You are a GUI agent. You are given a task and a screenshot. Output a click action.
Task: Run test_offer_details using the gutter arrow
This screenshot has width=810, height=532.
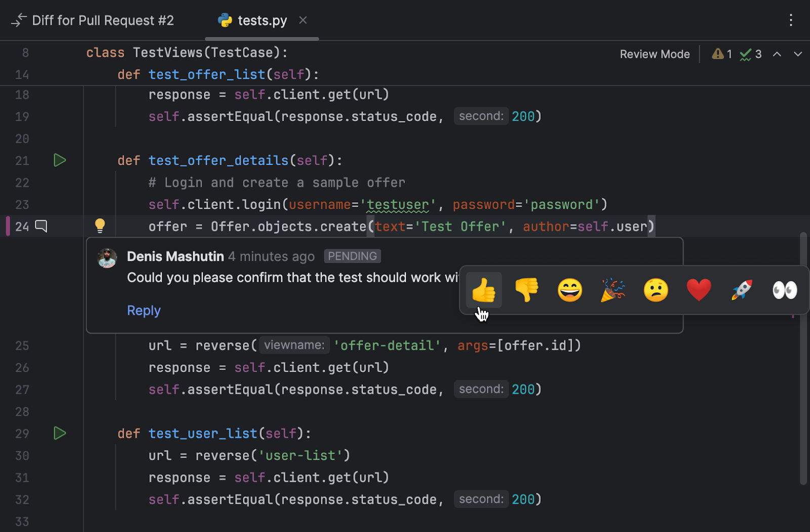60,160
